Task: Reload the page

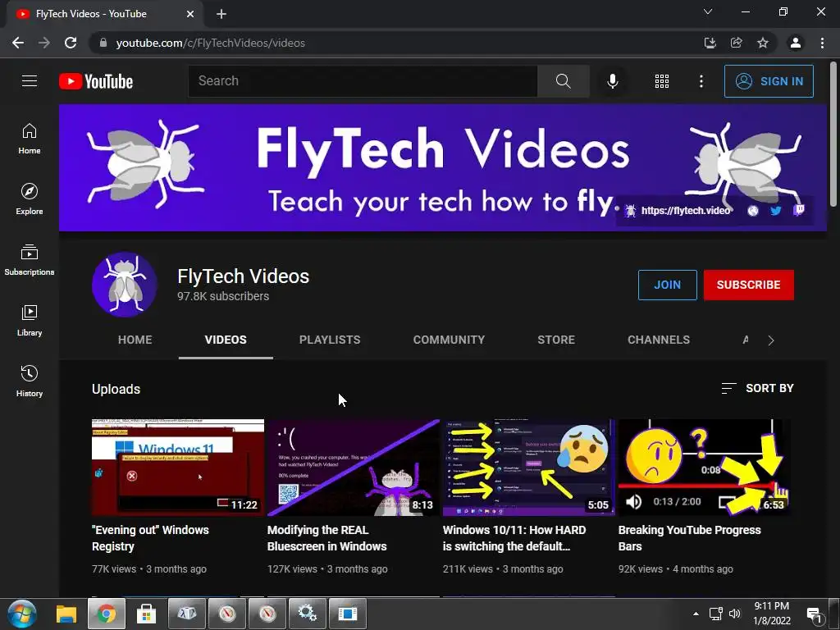Action: pyautogui.click(x=71, y=43)
